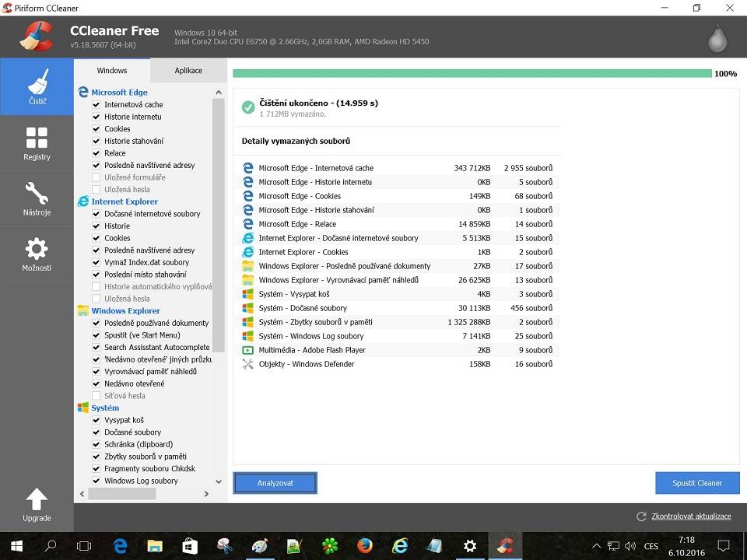Open Windows Store from taskbar
This screenshot has height=560, width=747.
click(x=190, y=546)
